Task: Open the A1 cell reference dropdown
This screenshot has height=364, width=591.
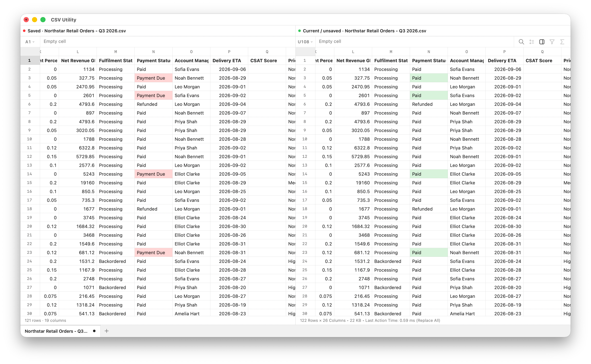Action: [x=30, y=42]
